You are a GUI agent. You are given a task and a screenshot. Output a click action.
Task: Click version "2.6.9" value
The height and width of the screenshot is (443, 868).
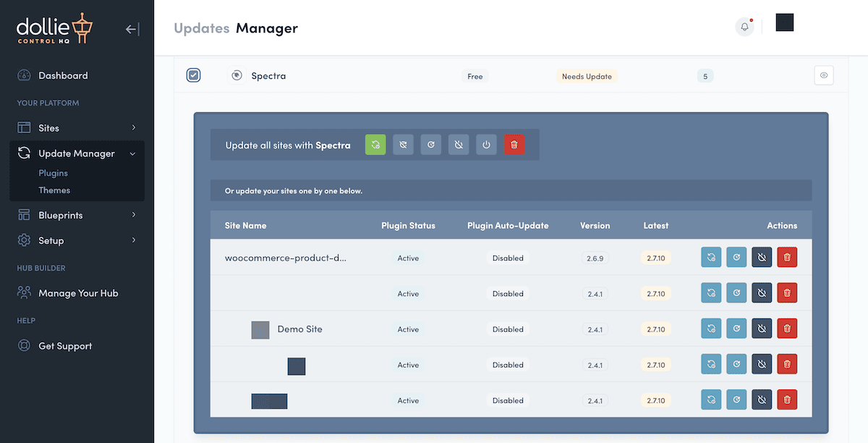595,258
